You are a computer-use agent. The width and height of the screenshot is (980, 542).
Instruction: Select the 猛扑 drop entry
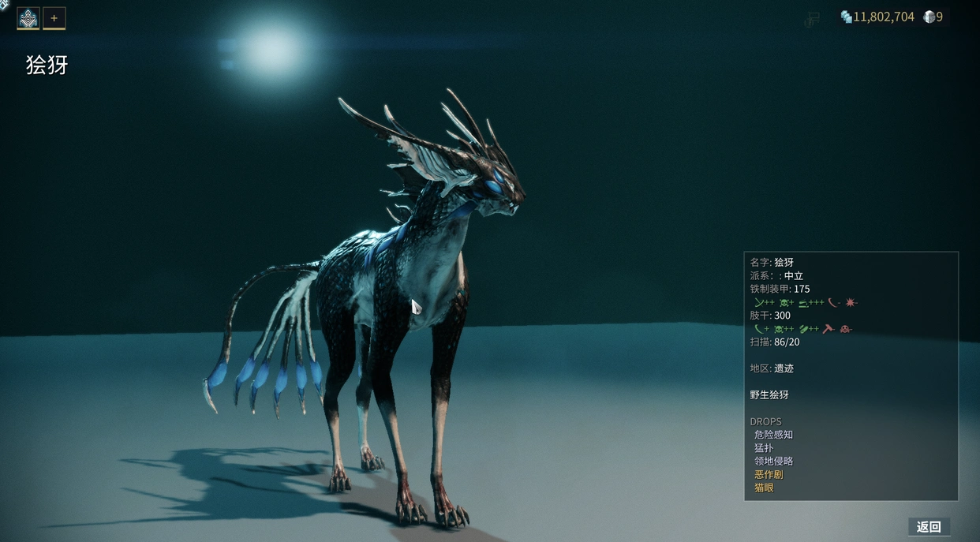click(x=764, y=448)
